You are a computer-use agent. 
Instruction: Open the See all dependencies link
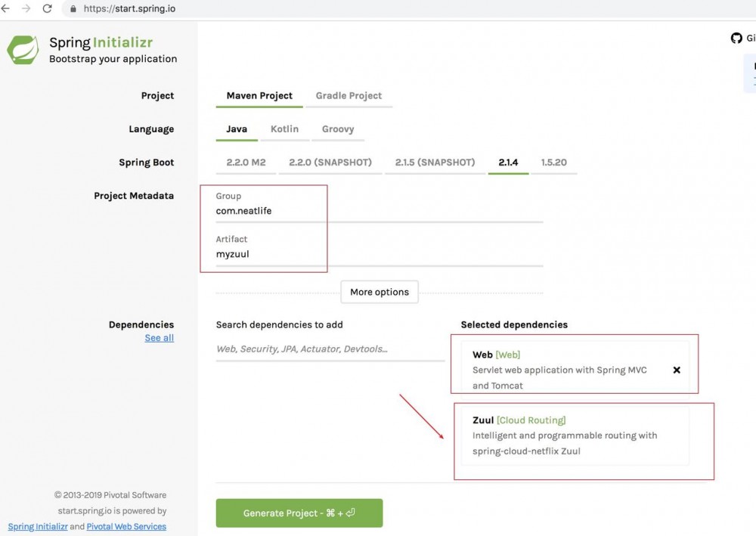(x=160, y=338)
